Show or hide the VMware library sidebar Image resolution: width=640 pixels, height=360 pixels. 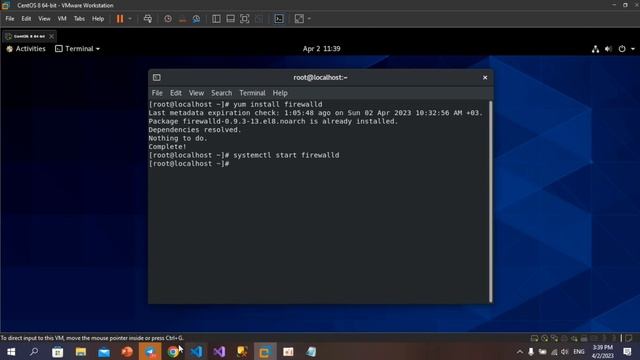216,19
